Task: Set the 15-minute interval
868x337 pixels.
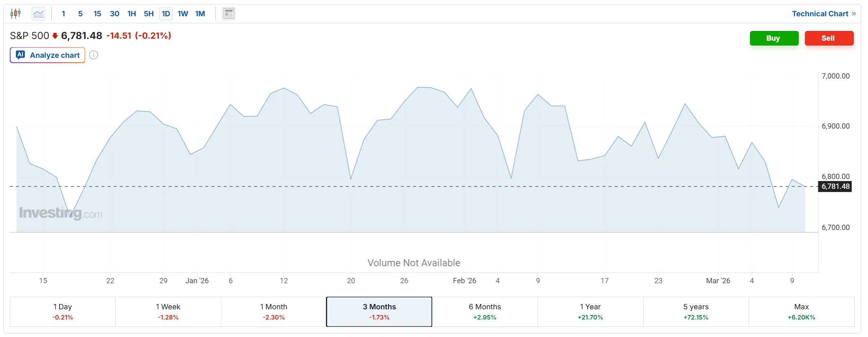Action: pyautogui.click(x=97, y=14)
